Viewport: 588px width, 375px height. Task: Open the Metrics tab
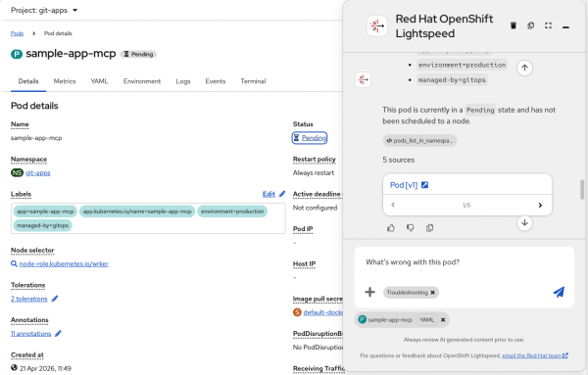(65, 81)
